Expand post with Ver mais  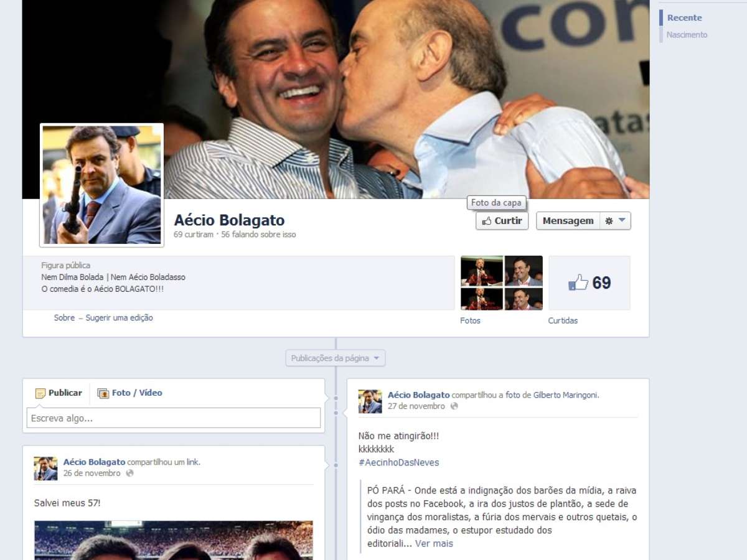[x=434, y=544]
